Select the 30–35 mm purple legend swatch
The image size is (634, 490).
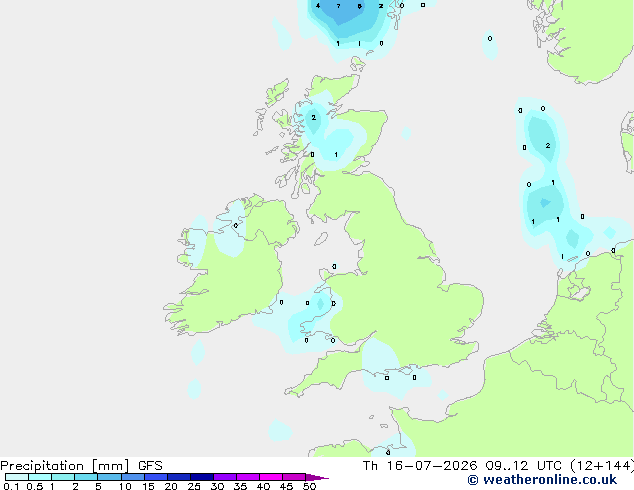click(x=225, y=477)
